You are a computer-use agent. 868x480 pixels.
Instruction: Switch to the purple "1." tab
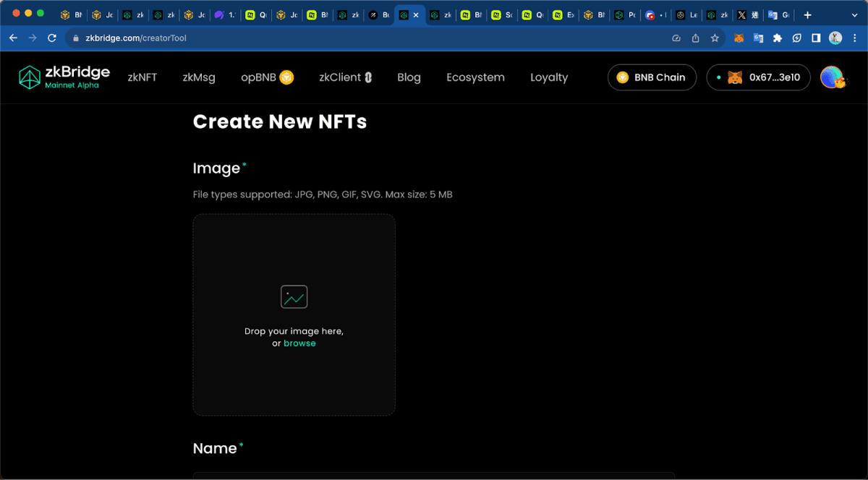tap(226, 14)
